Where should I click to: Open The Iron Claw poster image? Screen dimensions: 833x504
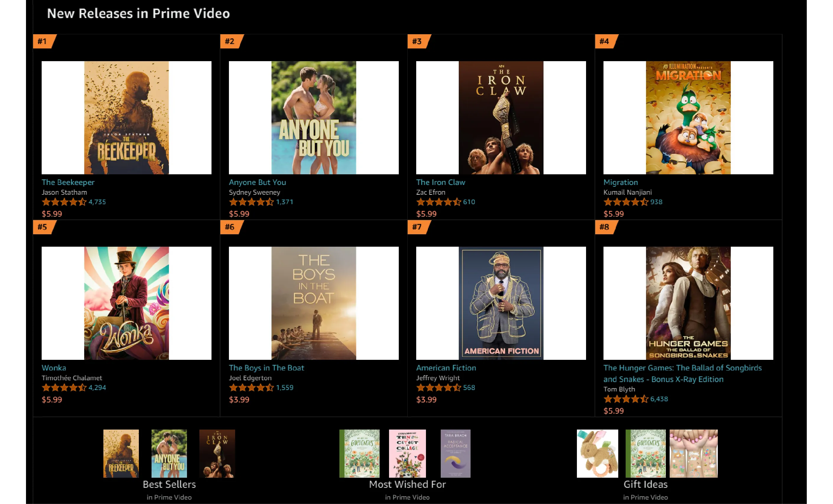point(501,118)
